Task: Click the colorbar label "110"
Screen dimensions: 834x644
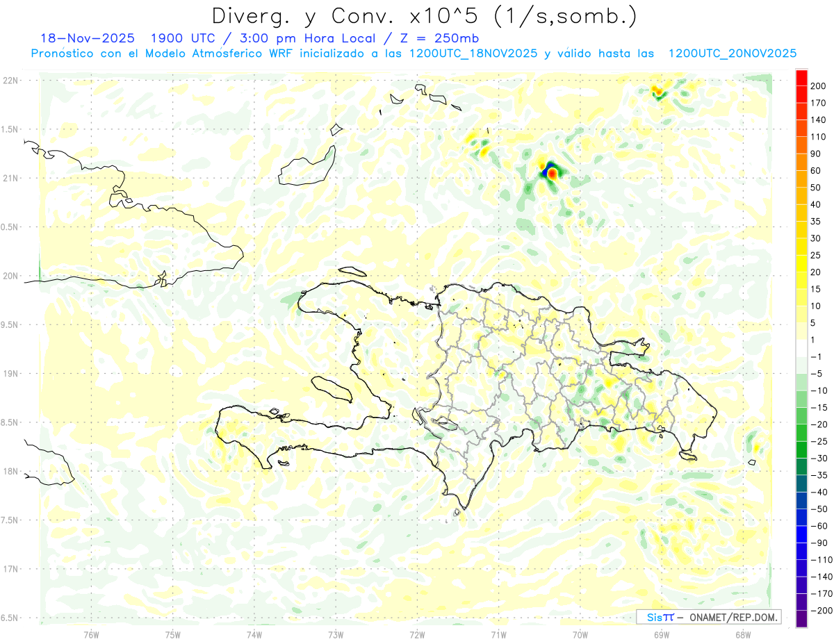Action: 819,137
